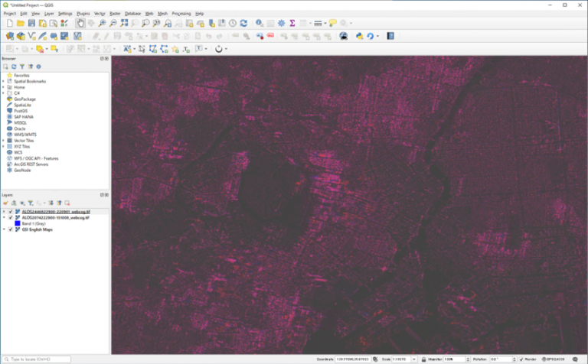Open the Layer menu
The image size is (588, 364).
[49, 14]
